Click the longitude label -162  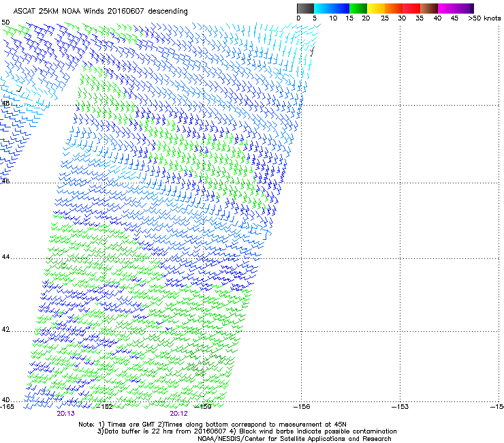105,407
